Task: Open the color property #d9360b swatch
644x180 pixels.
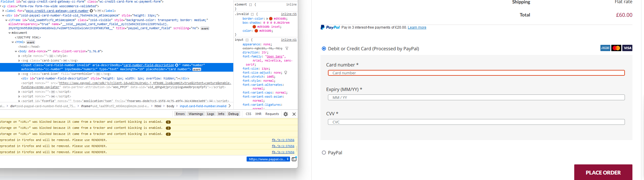Action: pyautogui.click(x=256, y=31)
